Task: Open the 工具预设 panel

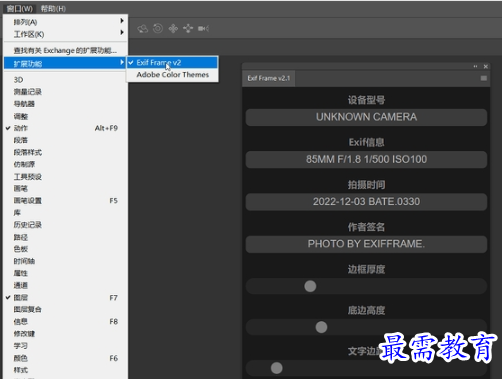Action: pos(66,177)
